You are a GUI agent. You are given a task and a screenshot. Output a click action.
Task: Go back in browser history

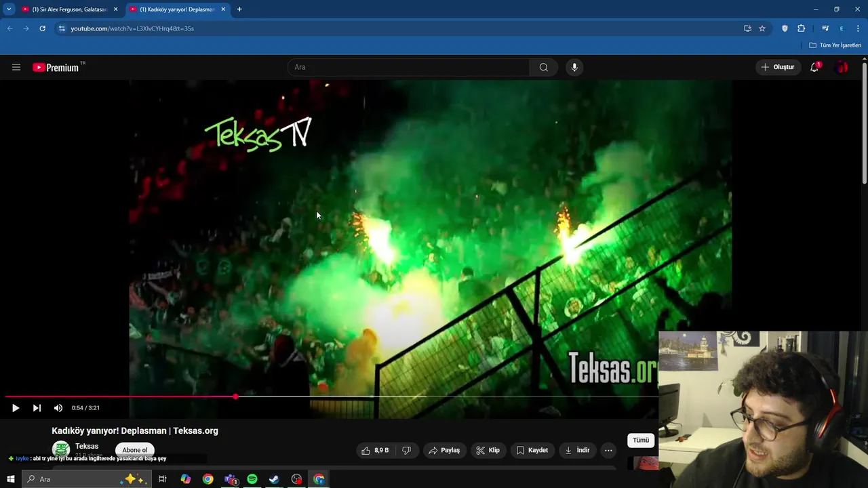tap(9, 28)
